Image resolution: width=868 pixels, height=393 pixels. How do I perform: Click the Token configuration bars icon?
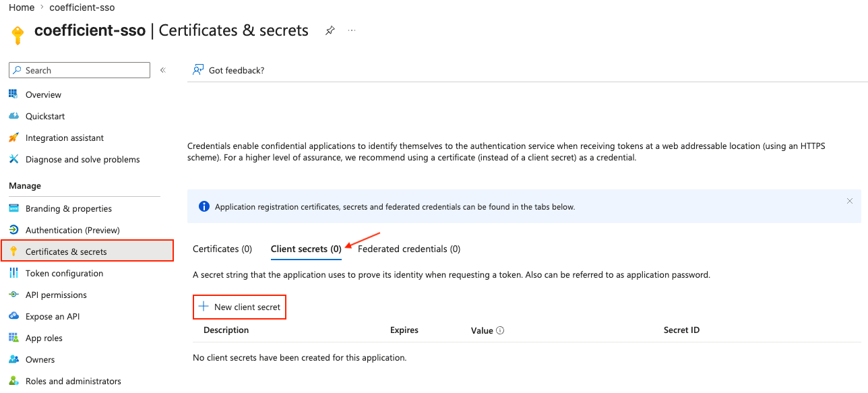point(13,273)
